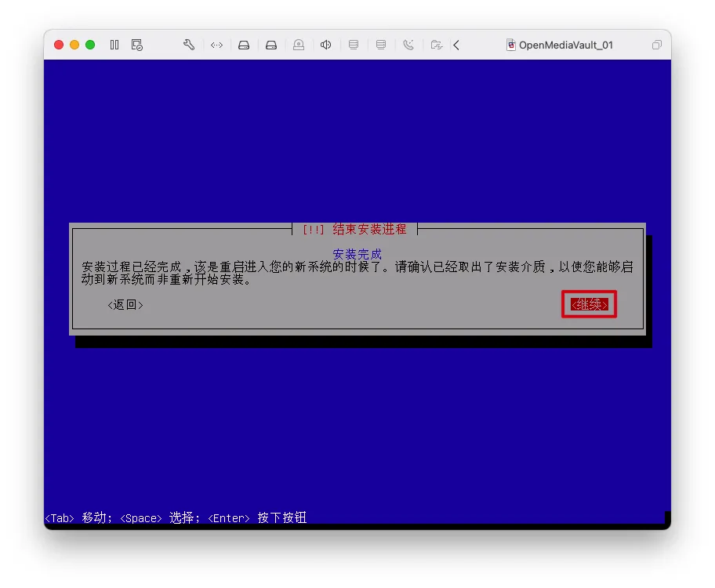Click the left dimmed stack icon

[354, 45]
